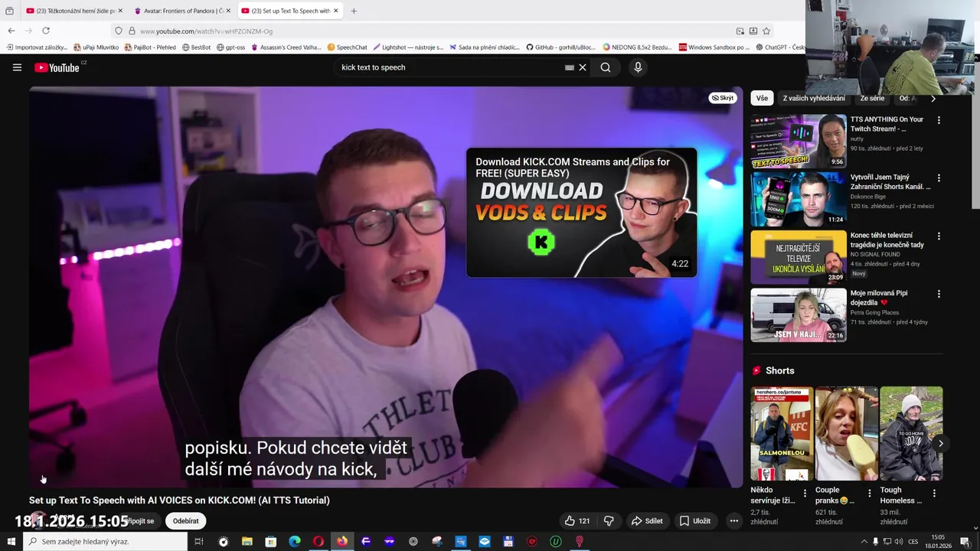
Task: Open the PajBot - Přehled bookmark
Action: pos(150,47)
